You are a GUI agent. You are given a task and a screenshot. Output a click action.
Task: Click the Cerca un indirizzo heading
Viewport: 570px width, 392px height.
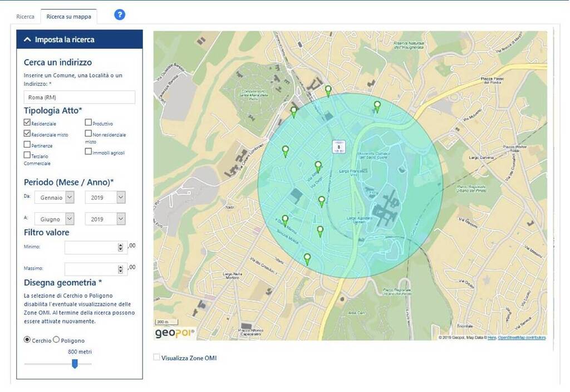58,62
